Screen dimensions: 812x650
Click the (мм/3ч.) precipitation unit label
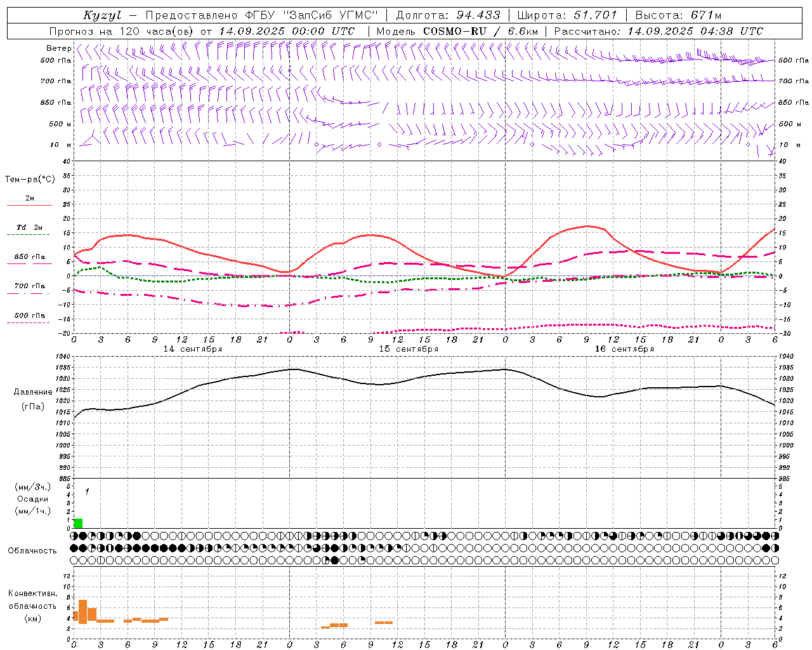(x=33, y=487)
